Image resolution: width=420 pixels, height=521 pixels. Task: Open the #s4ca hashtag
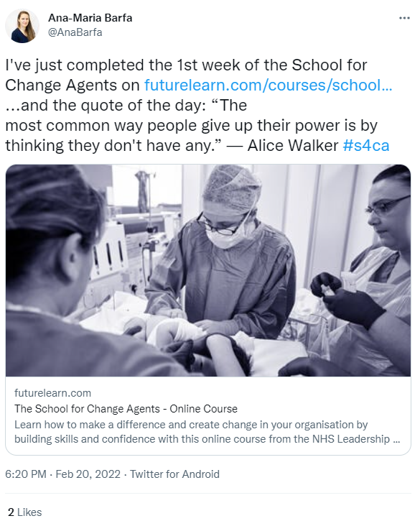tap(366, 146)
